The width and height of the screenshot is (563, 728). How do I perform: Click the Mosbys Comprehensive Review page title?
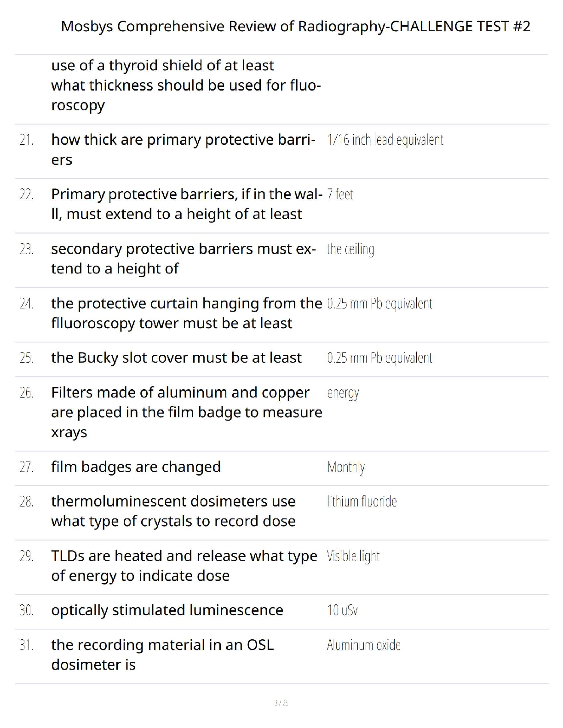tap(295, 26)
